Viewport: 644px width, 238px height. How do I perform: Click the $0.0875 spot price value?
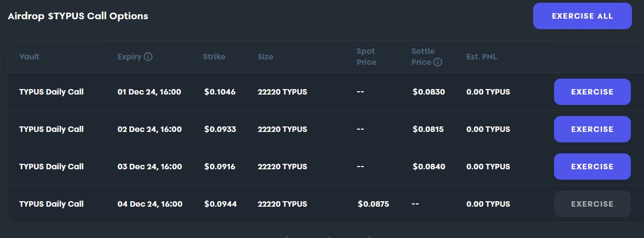[x=373, y=204]
